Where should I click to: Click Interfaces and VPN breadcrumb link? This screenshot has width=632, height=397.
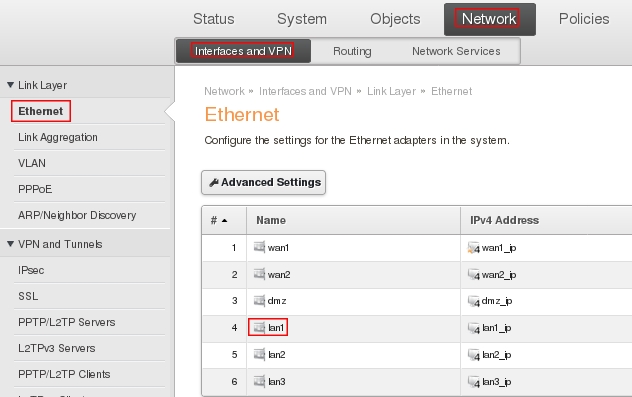(x=305, y=91)
